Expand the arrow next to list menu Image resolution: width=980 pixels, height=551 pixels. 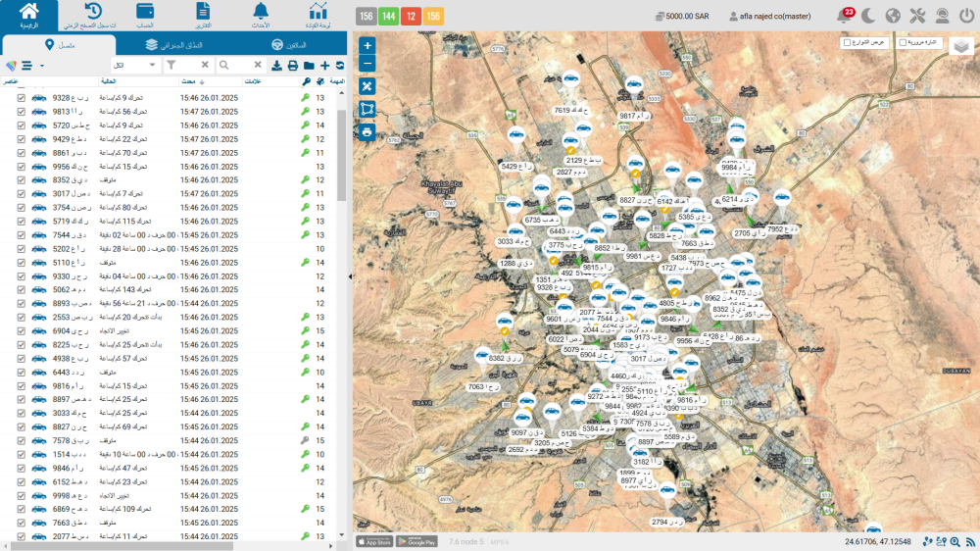coord(42,66)
